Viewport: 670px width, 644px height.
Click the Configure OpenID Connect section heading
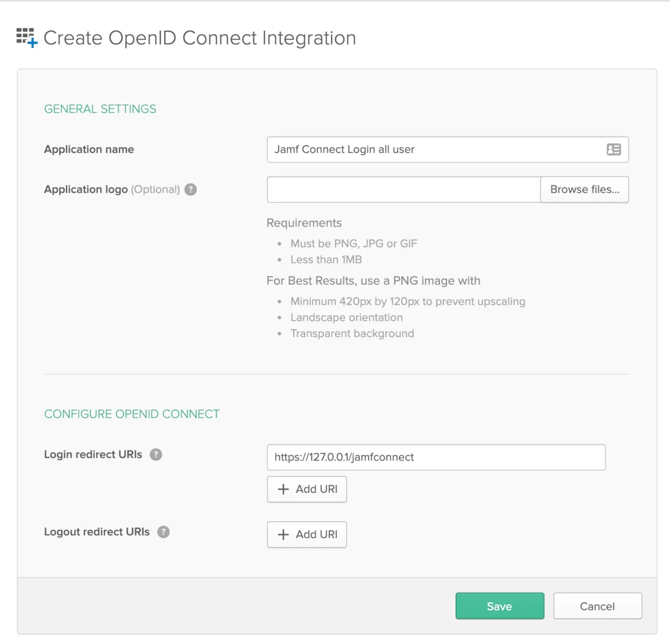pos(132,414)
